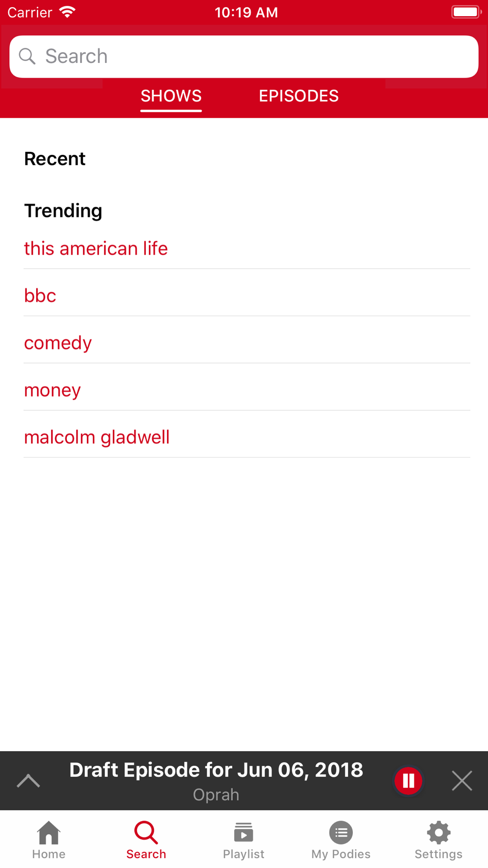Screen dimensions: 488x868
Task: Expand the mini player with up chevron
Action: click(28, 781)
